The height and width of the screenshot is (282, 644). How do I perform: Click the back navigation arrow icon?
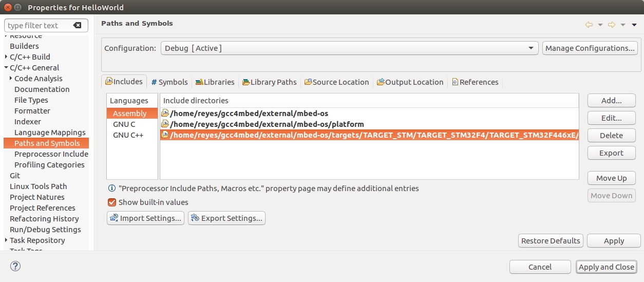coord(589,25)
